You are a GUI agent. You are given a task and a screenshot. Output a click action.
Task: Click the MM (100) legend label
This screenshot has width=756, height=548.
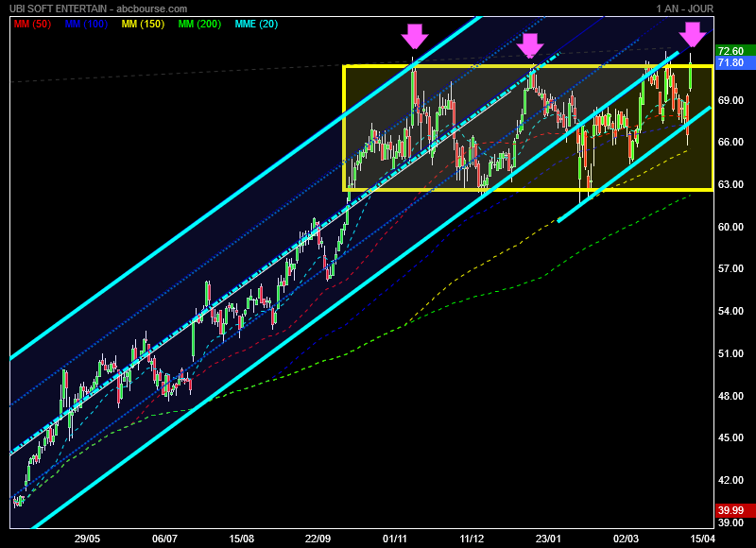pos(86,25)
